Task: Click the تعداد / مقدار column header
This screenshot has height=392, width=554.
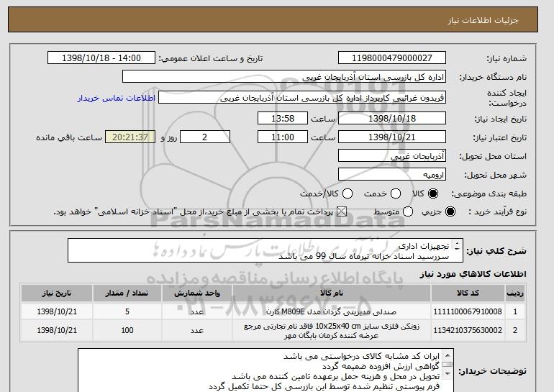Action: click(127, 293)
